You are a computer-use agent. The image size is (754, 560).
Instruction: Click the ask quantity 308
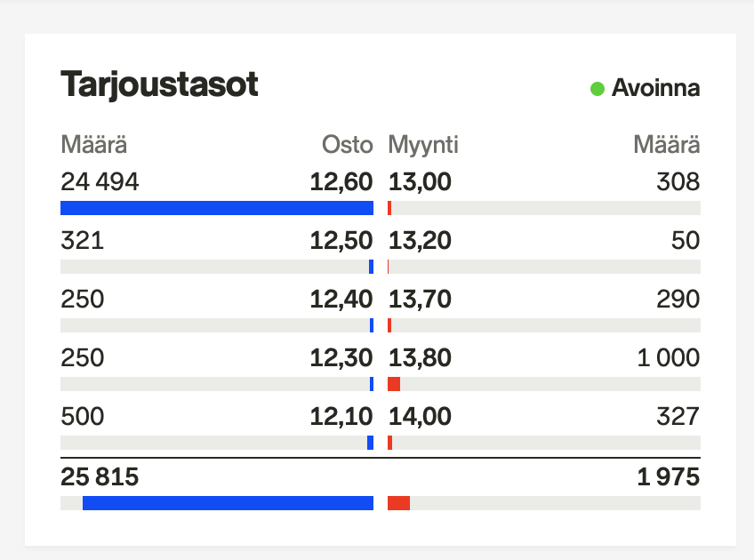(678, 181)
